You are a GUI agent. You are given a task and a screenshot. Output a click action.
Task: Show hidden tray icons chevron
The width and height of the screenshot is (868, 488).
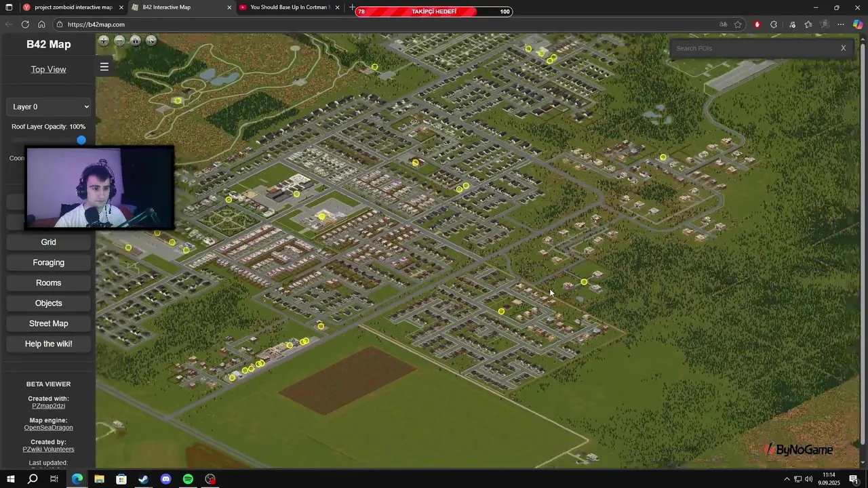[x=787, y=479]
